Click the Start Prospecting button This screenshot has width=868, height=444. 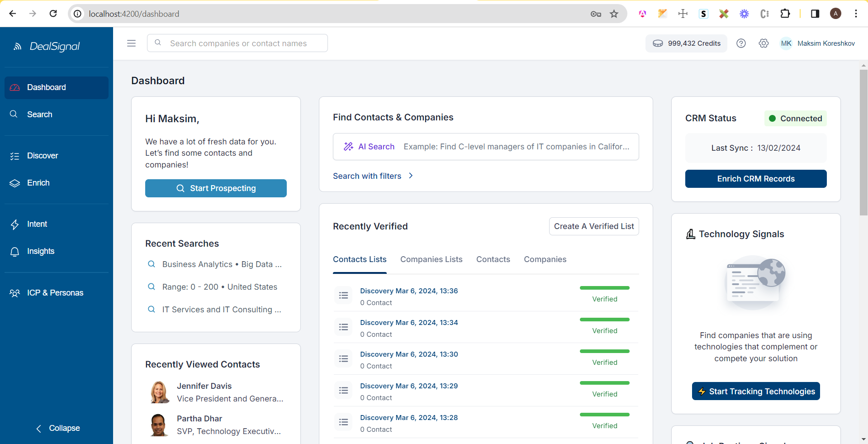point(216,188)
